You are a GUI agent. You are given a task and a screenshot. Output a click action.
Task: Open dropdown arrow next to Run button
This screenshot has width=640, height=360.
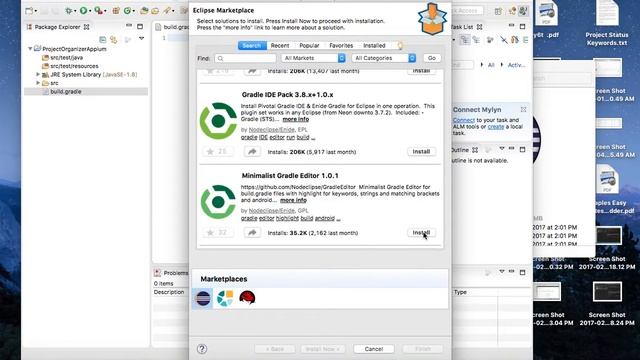click(x=90, y=11)
